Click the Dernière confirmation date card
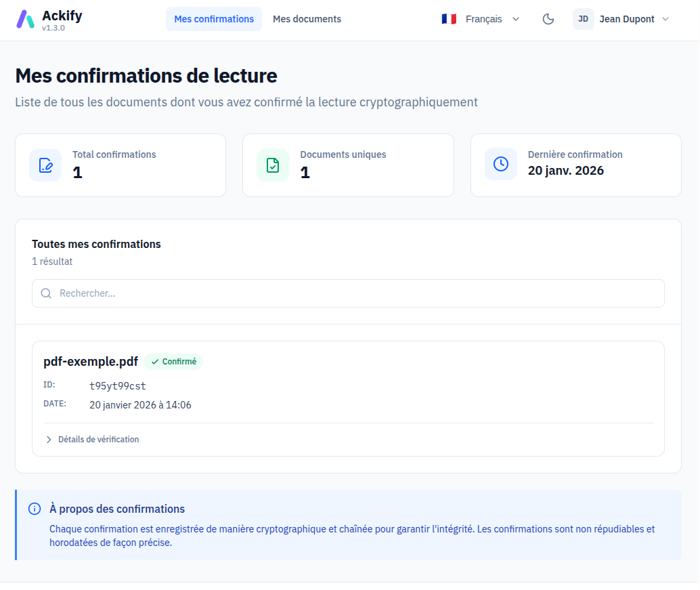This screenshot has width=700, height=590. tap(575, 165)
